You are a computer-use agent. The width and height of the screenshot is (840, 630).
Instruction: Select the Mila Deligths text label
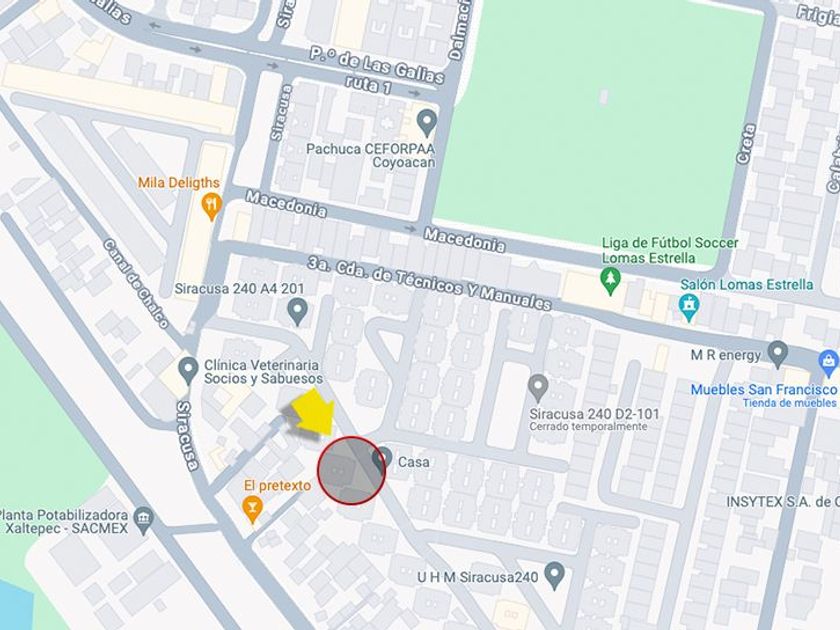(x=179, y=183)
